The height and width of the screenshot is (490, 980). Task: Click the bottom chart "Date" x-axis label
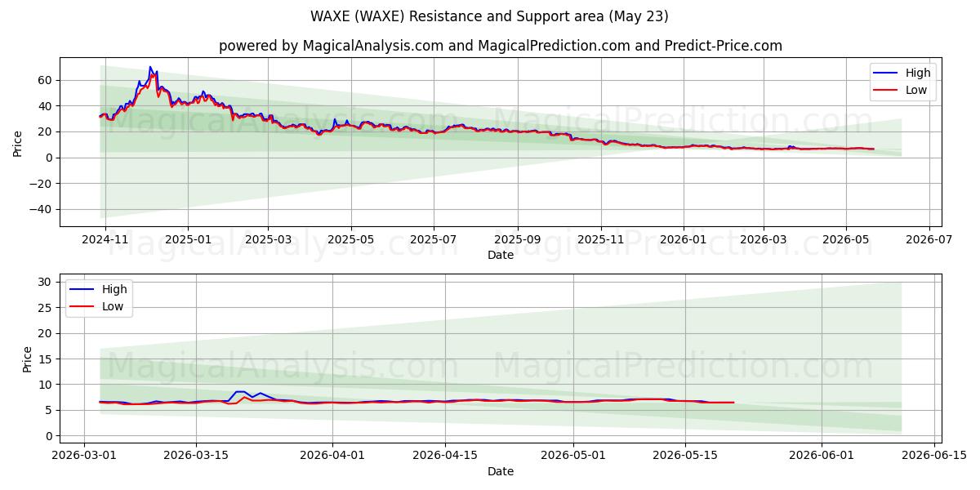coord(501,471)
